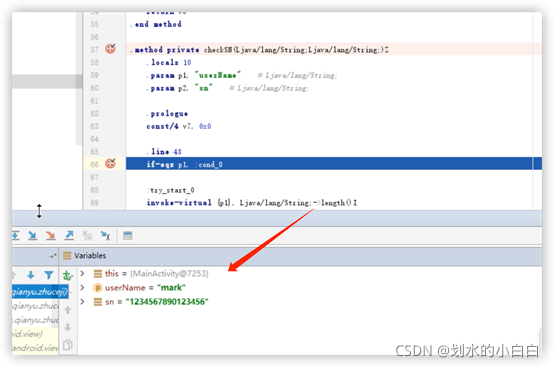Select the android.view stack frame

(x=35, y=348)
